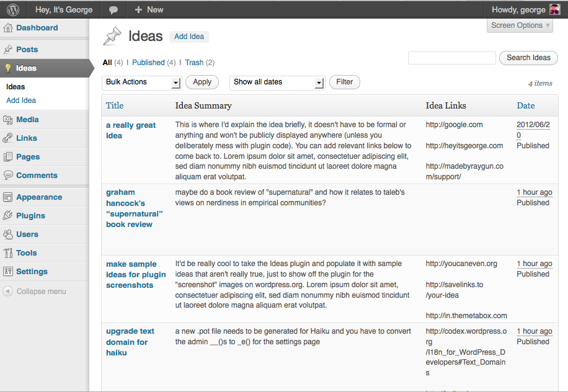Image resolution: width=568 pixels, height=392 pixels.
Task: Click the http://in.themetabox.com link text
Action: (466, 316)
